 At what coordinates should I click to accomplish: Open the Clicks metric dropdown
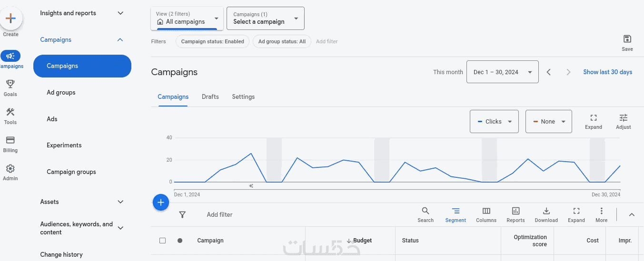[x=494, y=122]
